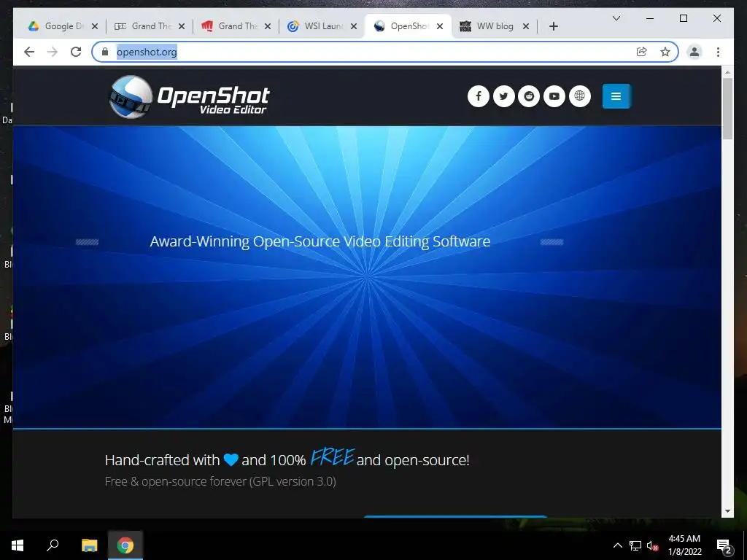Click the scrollbar up arrow

click(727, 72)
